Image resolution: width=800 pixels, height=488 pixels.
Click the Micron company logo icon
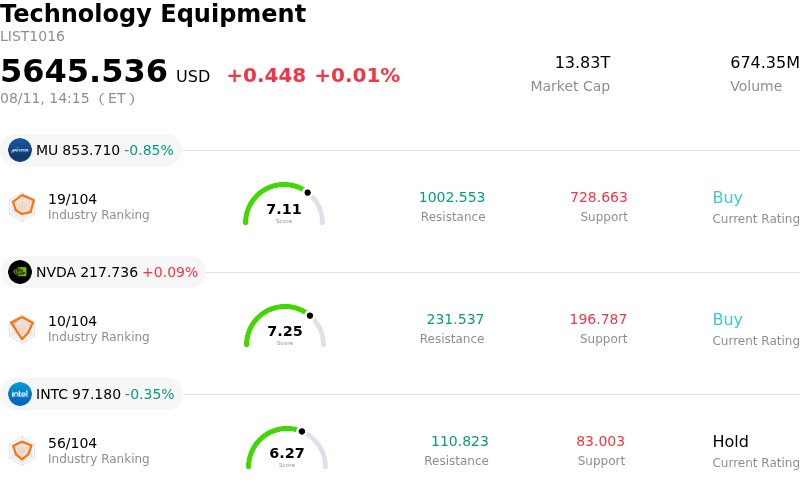click(20, 151)
